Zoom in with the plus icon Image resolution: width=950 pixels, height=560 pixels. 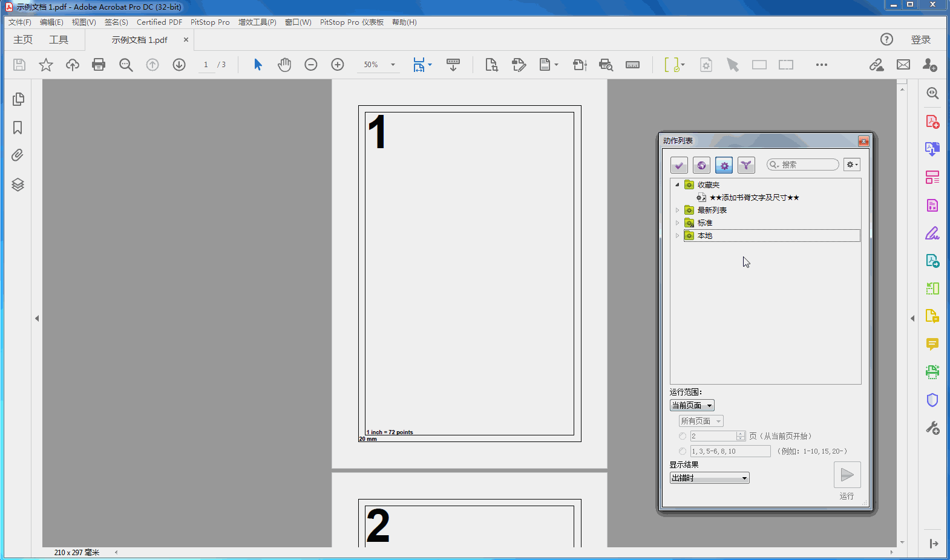(x=338, y=65)
